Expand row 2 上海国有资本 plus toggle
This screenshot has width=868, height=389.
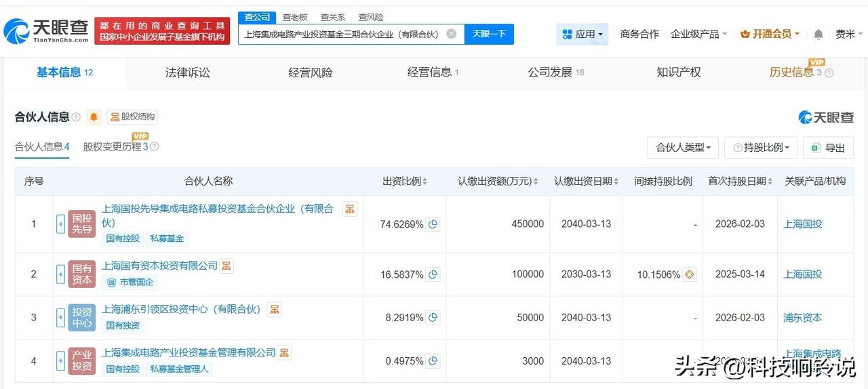point(60,274)
